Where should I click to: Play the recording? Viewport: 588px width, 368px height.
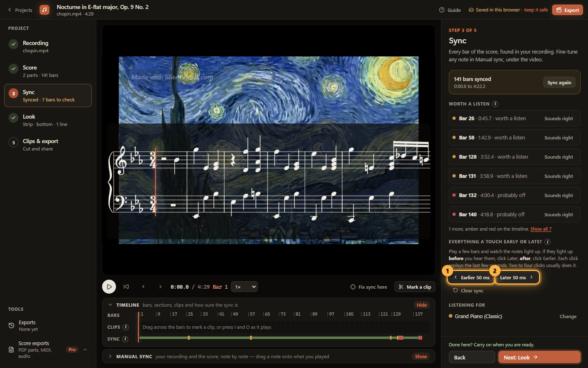109,287
